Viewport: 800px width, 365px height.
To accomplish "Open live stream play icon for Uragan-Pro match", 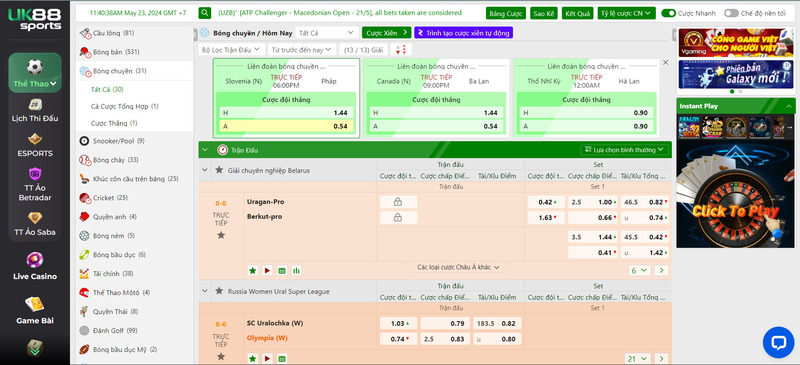I will click(267, 271).
